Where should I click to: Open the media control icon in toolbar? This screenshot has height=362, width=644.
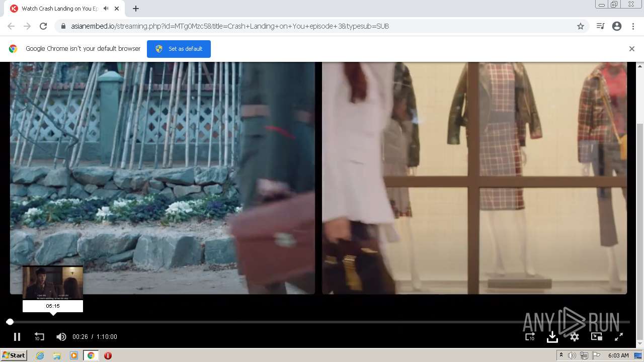(600, 26)
